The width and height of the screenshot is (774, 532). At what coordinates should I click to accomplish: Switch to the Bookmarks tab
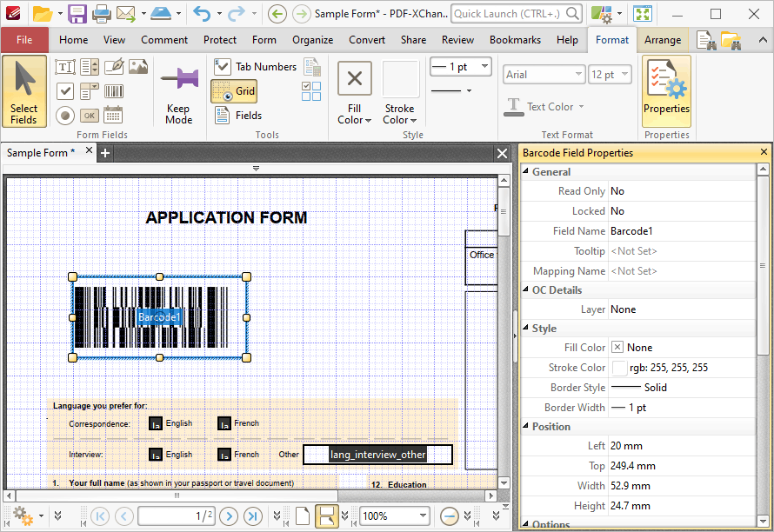515,40
